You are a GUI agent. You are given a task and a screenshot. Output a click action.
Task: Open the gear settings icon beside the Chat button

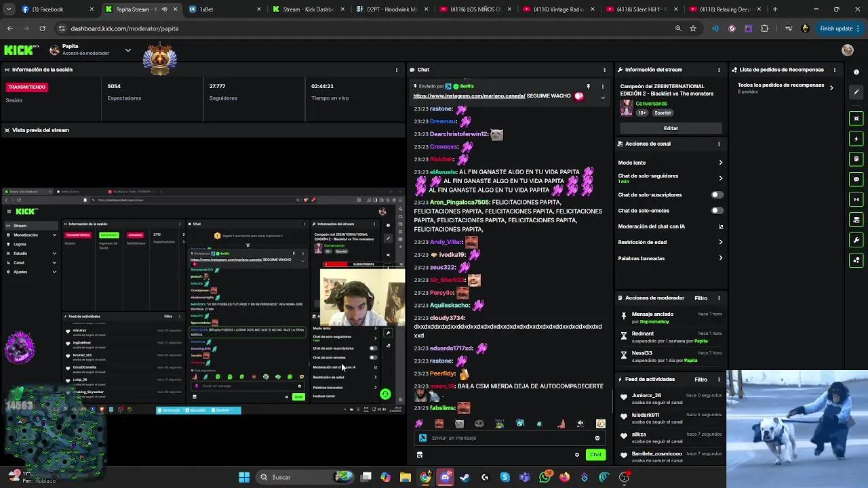[577, 455]
